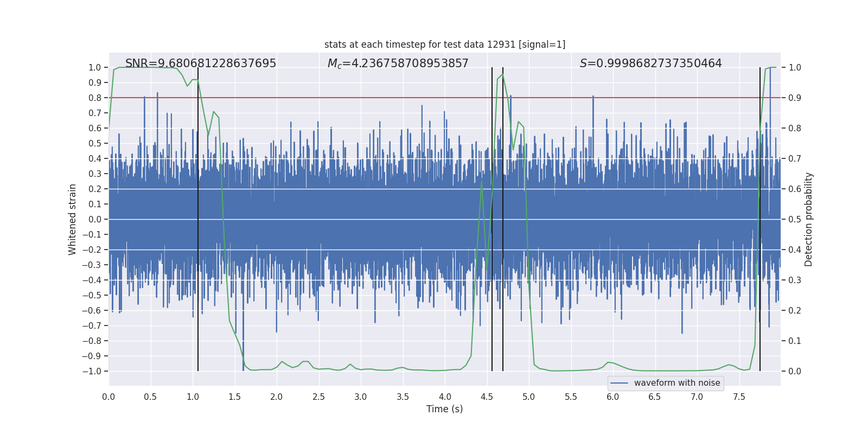
Task: Click the plot title for test data 12931
Action: click(445, 44)
